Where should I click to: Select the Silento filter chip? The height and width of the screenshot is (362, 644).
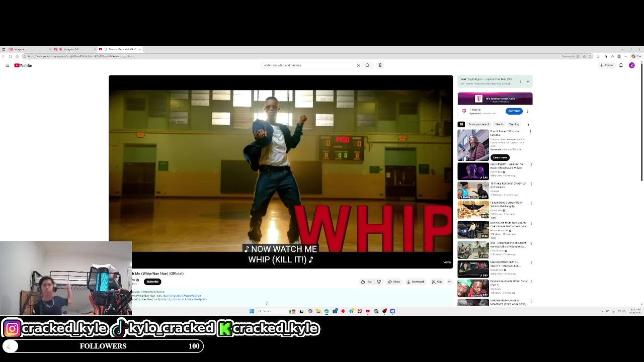click(x=499, y=124)
